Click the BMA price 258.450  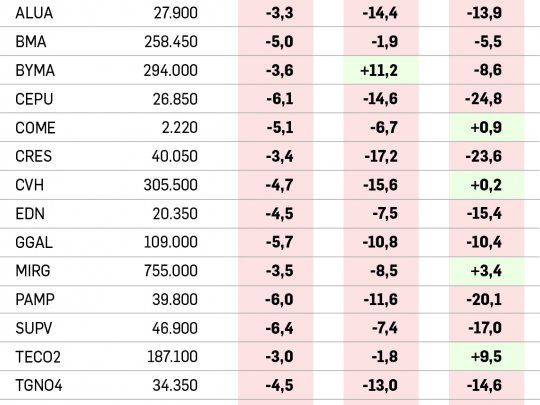[x=171, y=42]
